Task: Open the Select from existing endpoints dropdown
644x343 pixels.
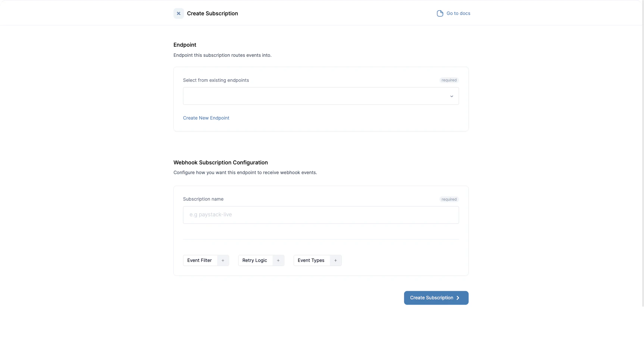Action: [x=321, y=96]
